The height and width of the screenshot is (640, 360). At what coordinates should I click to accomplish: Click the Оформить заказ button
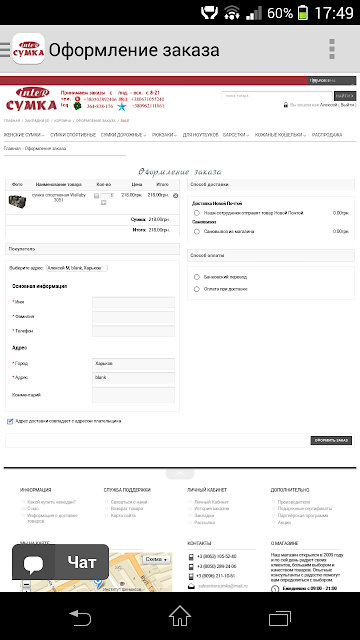pyautogui.click(x=331, y=440)
